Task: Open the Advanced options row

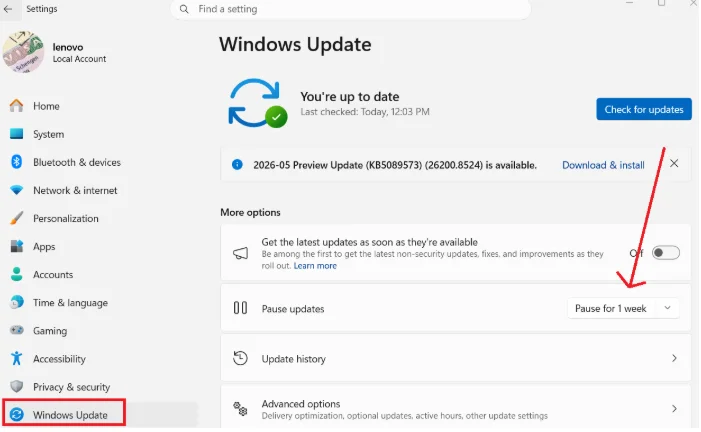Action: (x=456, y=408)
